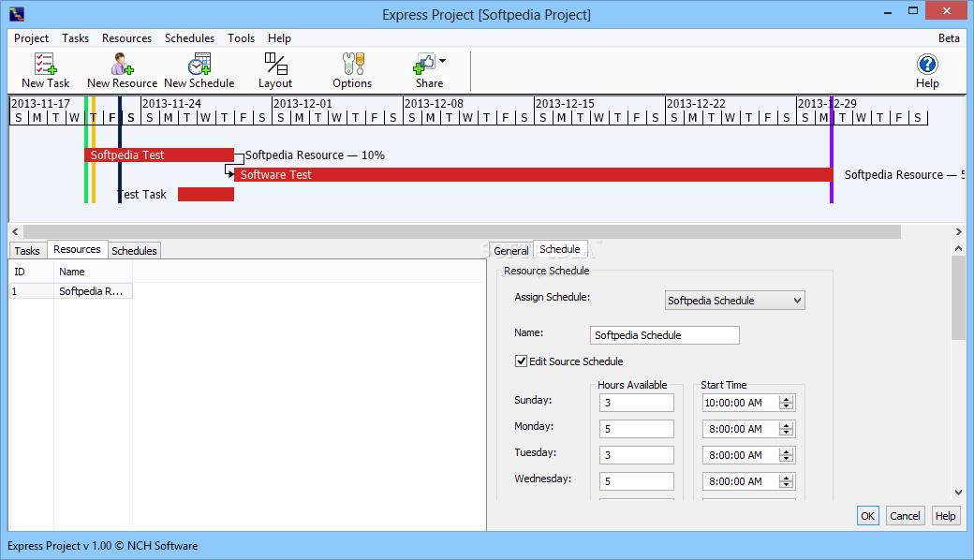The height and width of the screenshot is (560, 974).
Task: Switch to the Tasks tab
Action: tap(27, 251)
